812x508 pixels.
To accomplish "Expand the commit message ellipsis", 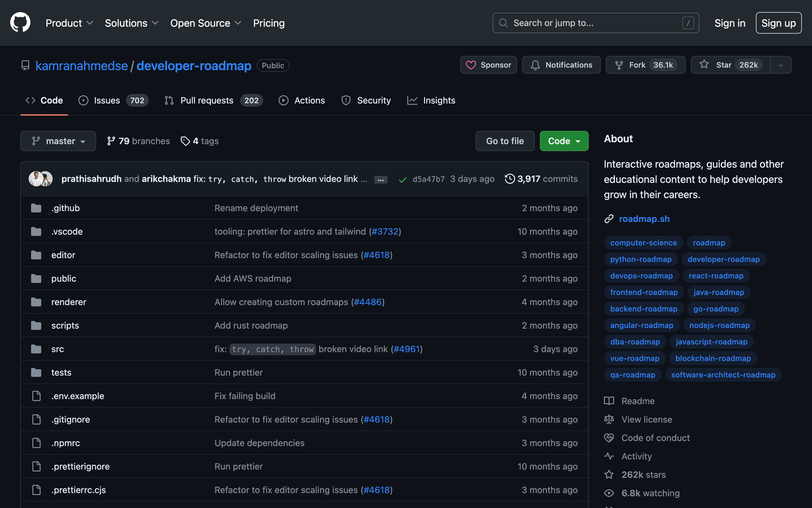I will [381, 180].
